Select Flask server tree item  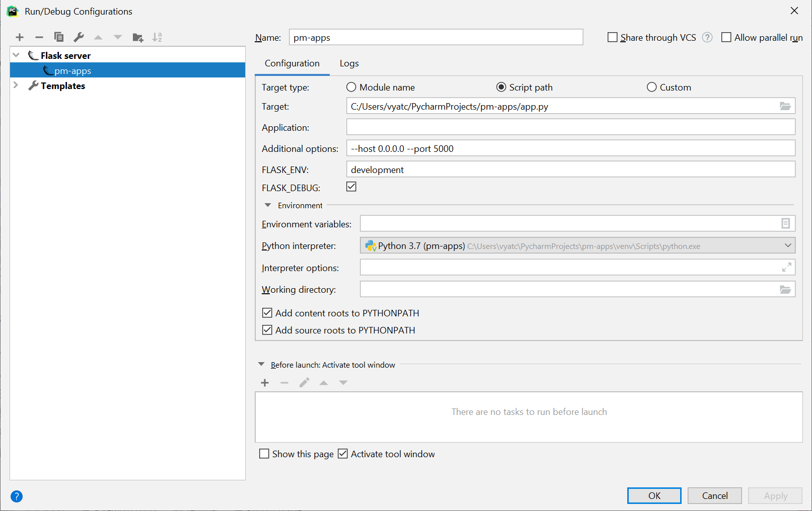coord(65,55)
